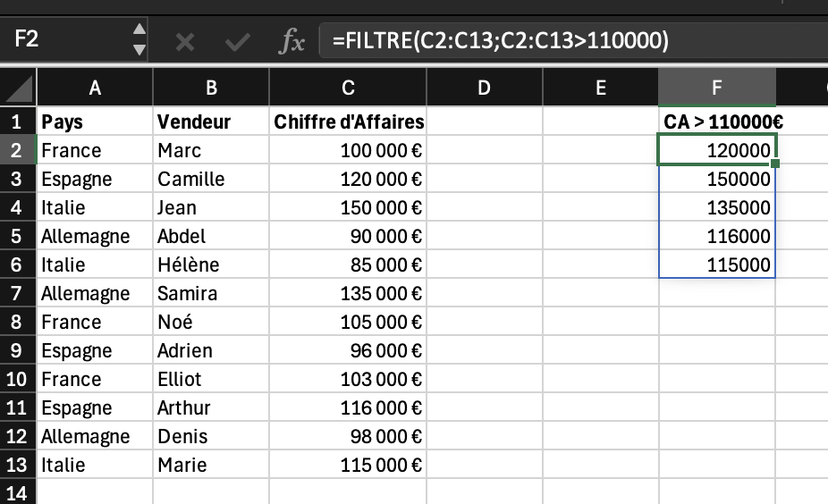The height and width of the screenshot is (504, 828).
Task: Select result cell showing 120000
Action: (x=717, y=150)
